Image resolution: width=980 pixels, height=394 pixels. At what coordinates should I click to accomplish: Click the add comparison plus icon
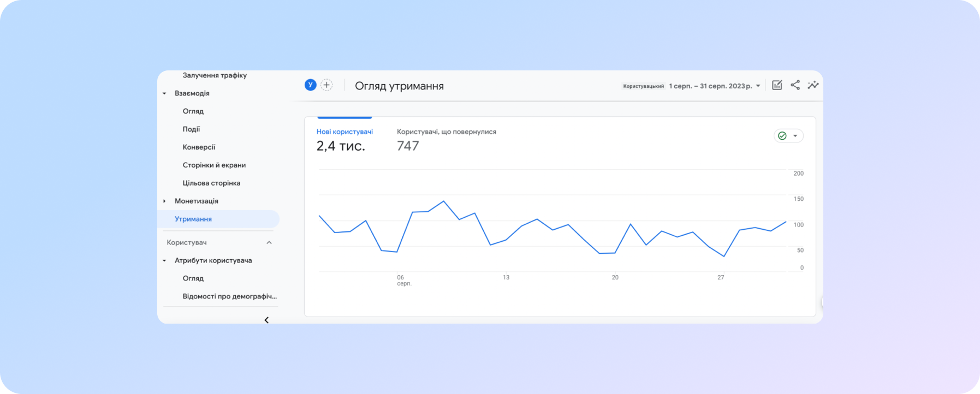coord(326,85)
